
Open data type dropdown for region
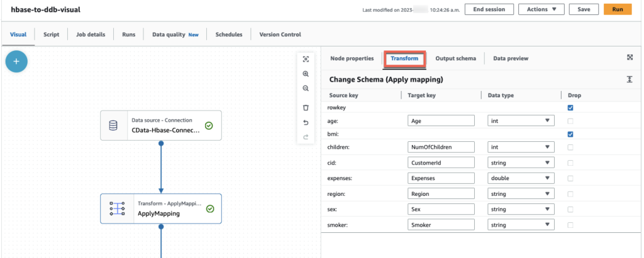click(x=521, y=194)
